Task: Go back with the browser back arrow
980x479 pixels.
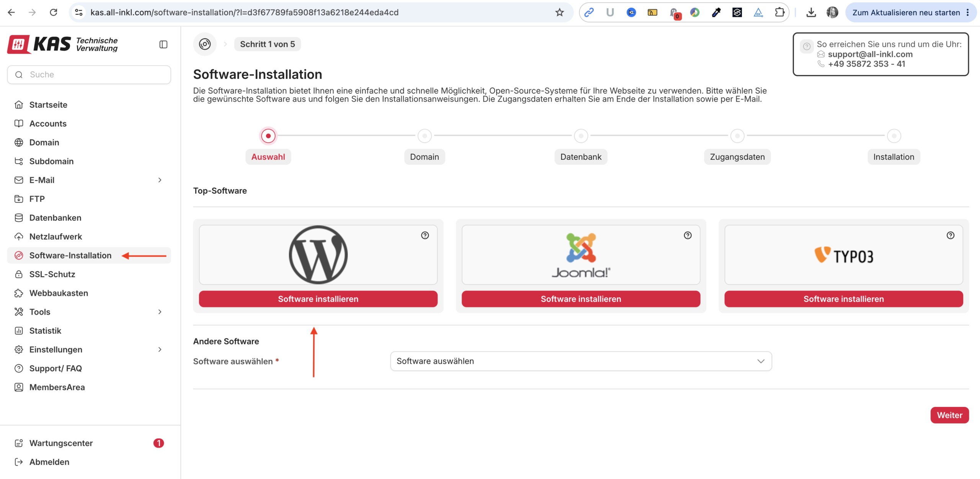Action: 11,12
